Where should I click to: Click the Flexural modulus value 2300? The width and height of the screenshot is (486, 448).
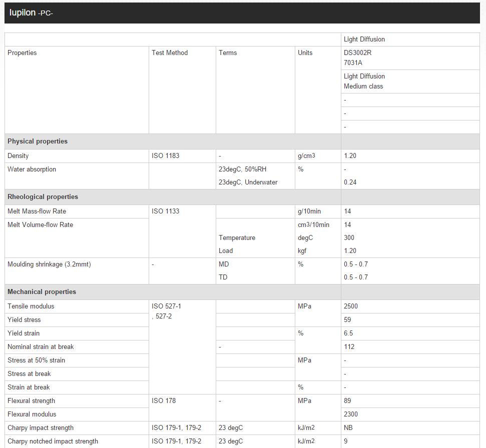coord(351,414)
